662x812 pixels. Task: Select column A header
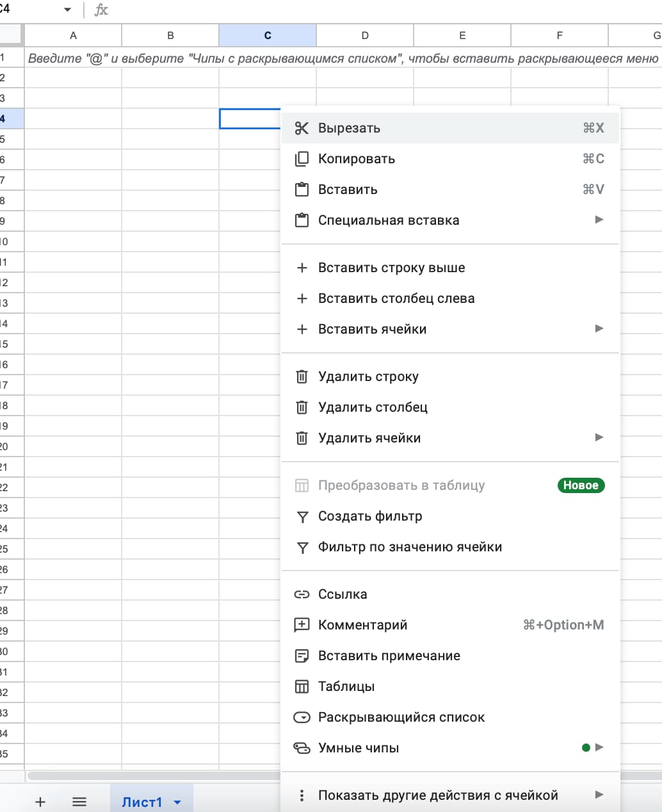pos(73,36)
